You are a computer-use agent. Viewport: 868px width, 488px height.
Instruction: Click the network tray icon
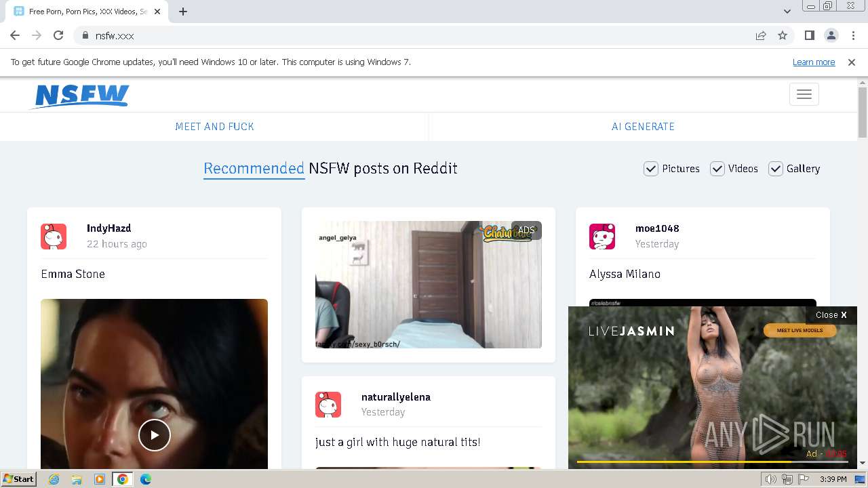787,479
